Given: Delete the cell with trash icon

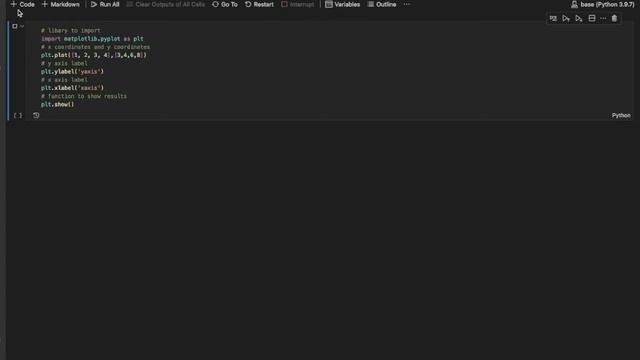Looking at the screenshot, I should [x=614, y=18].
